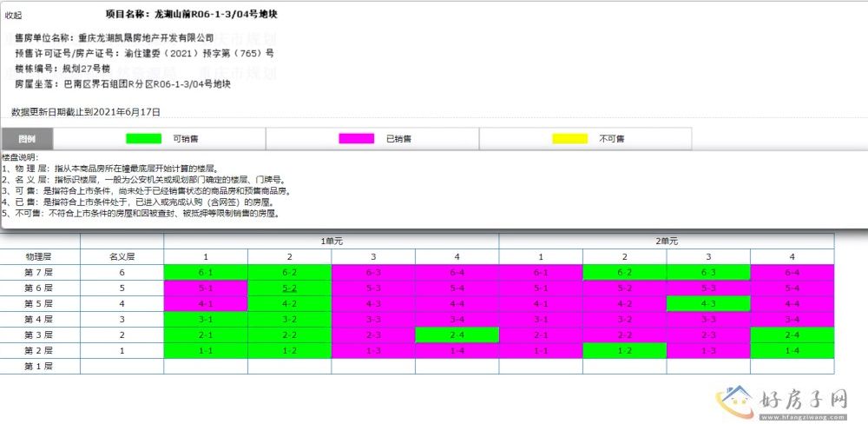
Task: Choose available room 4-2 in 1单元
Action: pos(290,304)
